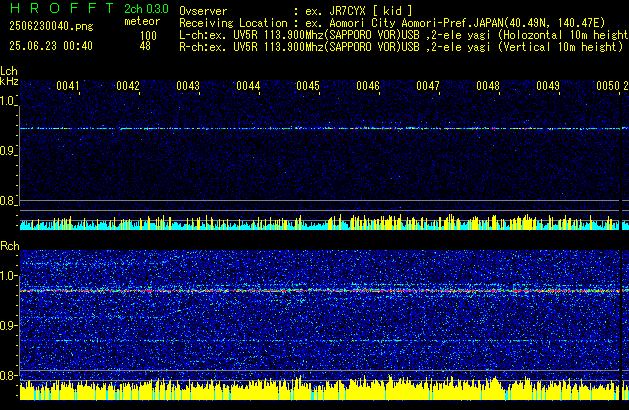Viewport: 629px width, 410px height.
Task: Click the Rch 0.9 kHz axis label
Action: point(8,325)
